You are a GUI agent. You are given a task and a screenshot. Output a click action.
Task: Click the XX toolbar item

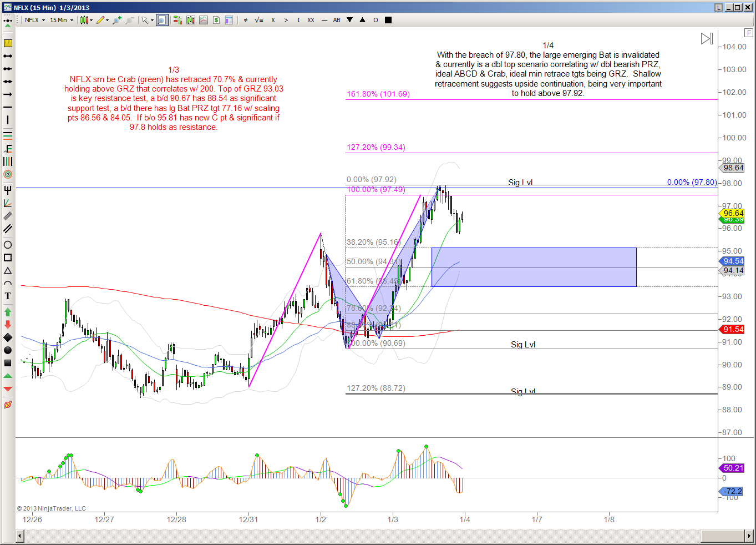point(311,20)
